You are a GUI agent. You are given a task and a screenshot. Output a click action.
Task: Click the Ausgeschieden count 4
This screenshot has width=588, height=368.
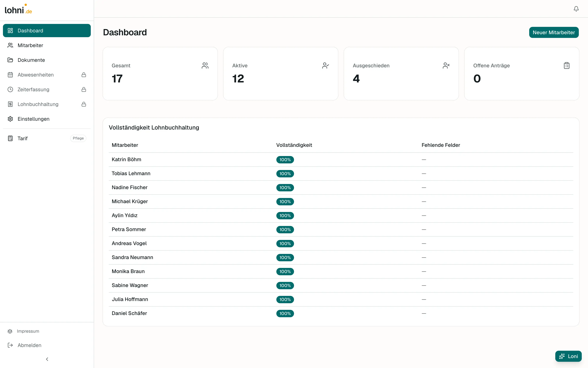(356, 78)
